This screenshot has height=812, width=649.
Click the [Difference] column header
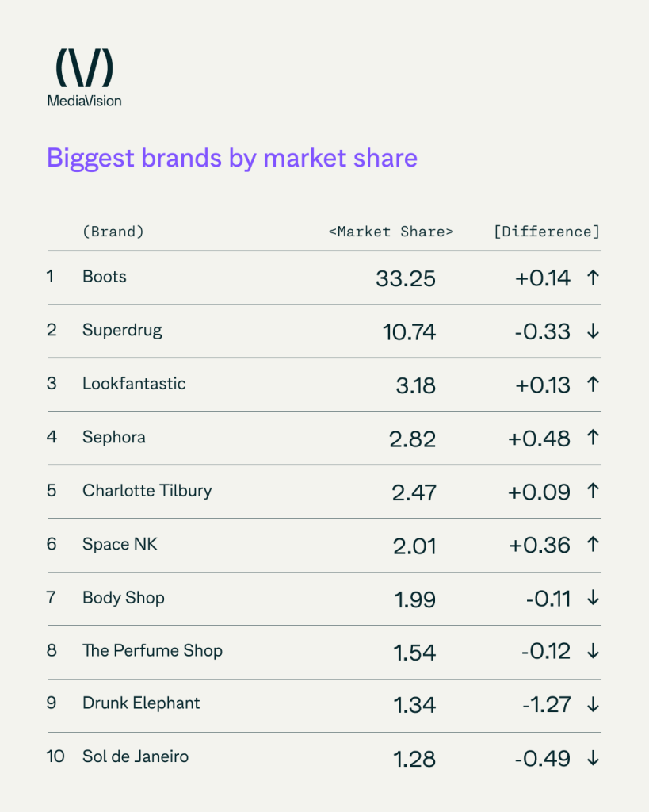546,232
